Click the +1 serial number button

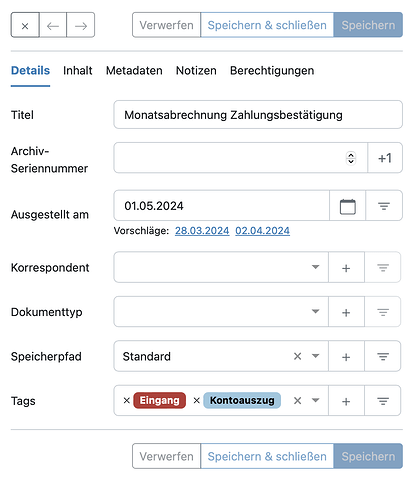pos(385,158)
